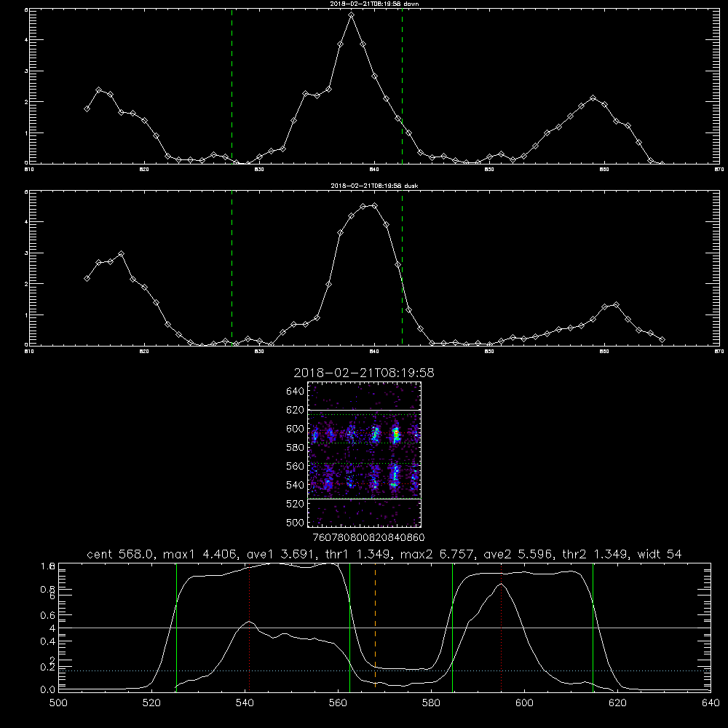728x728 pixels.
Task: Click the 'max1 4.406' value in stats line
Action: (x=200, y=554)
